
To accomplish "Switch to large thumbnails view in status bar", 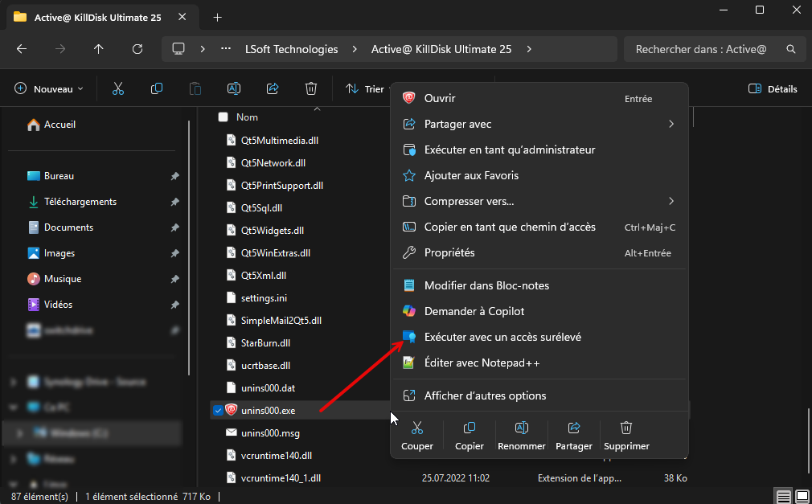I will [x=802, y=496].
